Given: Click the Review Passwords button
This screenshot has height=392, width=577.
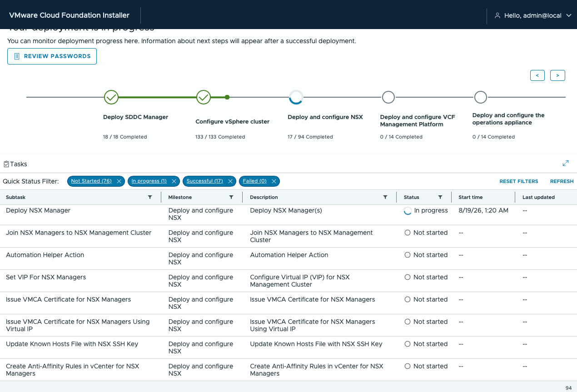Looking at the screenshot, I should coord(52,56).
